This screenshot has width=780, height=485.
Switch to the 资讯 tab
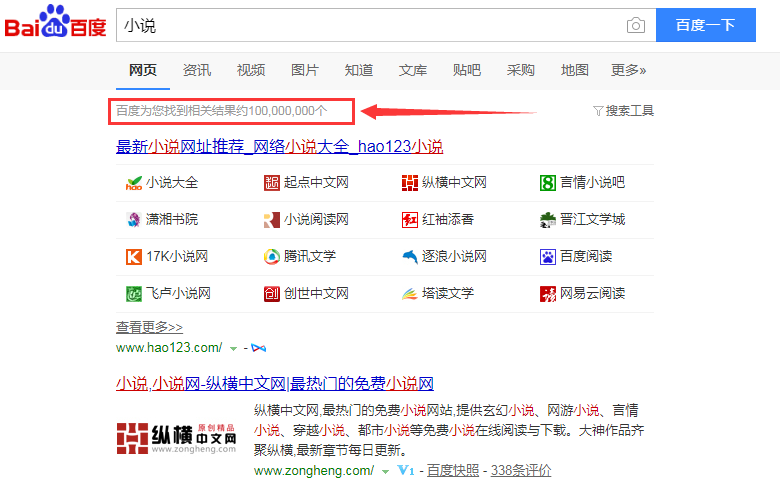click(x=197, y=70)
